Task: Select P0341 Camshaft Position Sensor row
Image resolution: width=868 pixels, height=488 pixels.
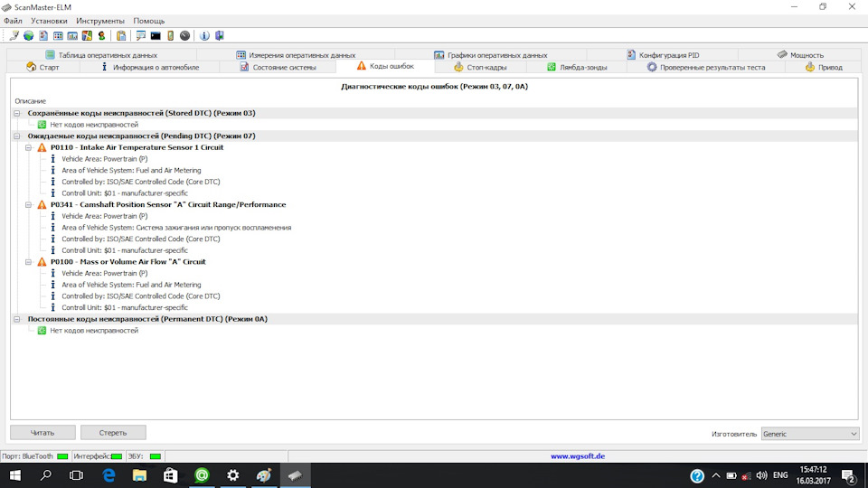Action: (168, 205)
